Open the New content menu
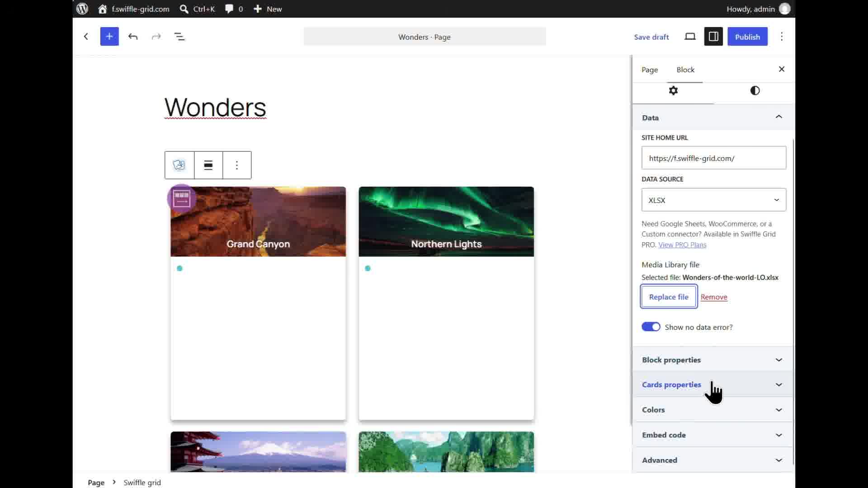The height and width of the screenshot is (488, 868). (x=268, y=9)
